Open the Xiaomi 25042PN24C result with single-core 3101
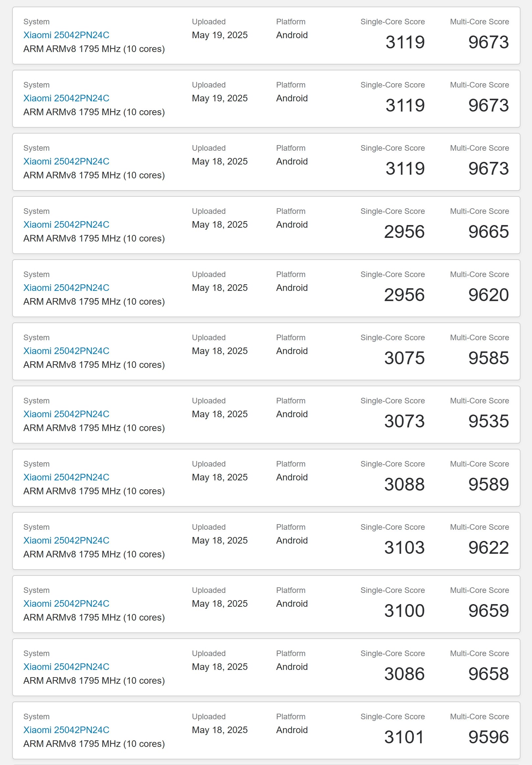 pos(66,730)
